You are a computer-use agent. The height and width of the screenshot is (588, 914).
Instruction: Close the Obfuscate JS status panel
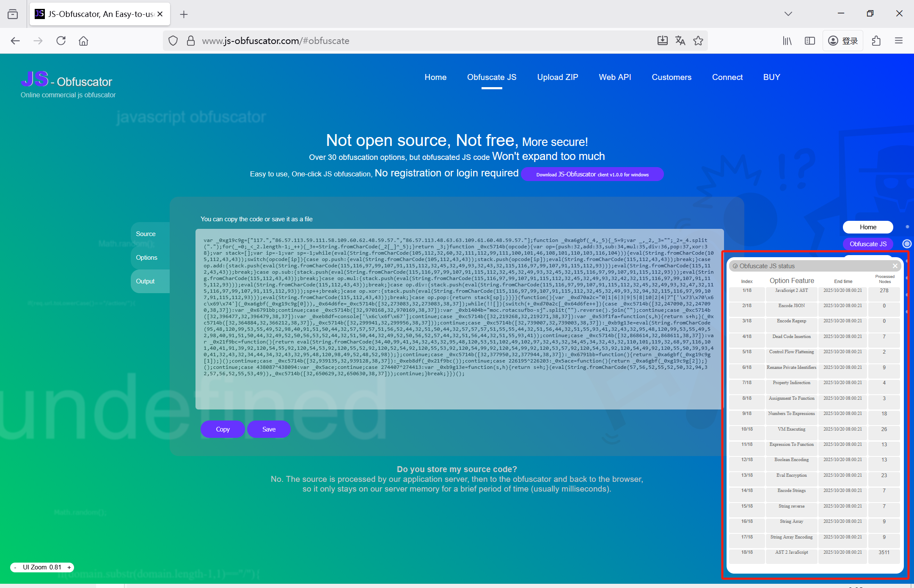895,266
